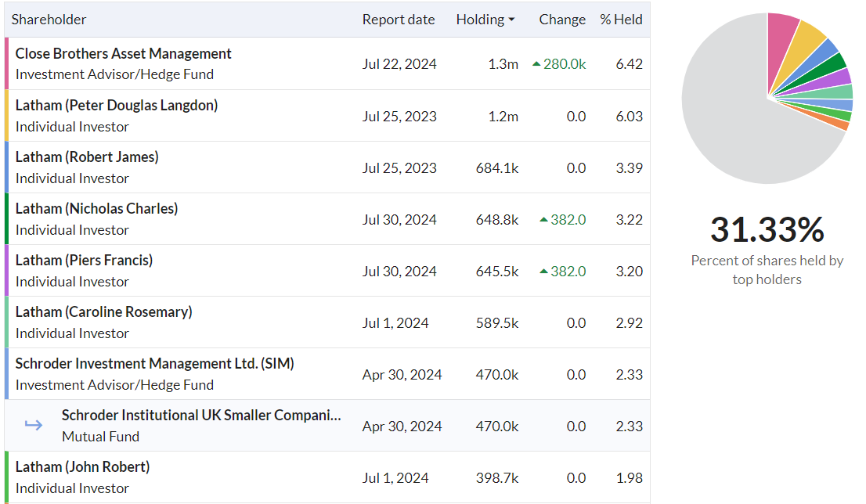
Task: Click 'Jul 25, 2023' in Peter Douglas Langdon row
Action: click(x=399, y=117)
